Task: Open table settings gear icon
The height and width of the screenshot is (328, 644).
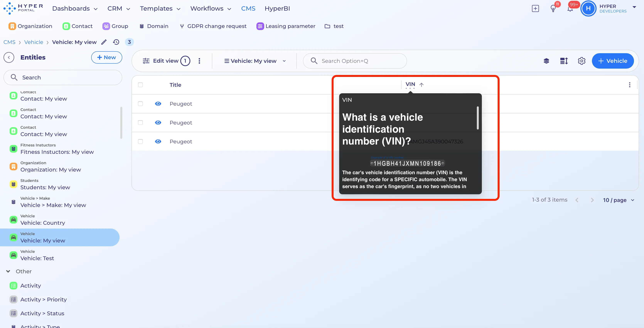Action: [582, 61]
